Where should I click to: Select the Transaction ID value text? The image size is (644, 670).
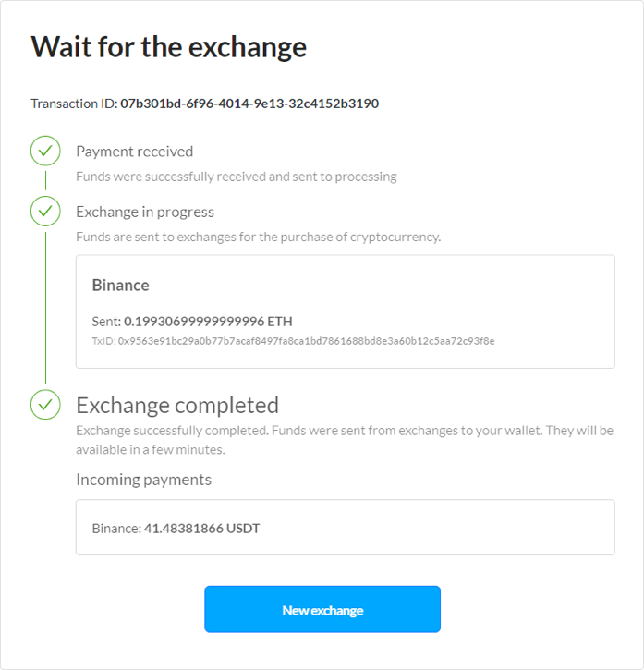(249, 104)
